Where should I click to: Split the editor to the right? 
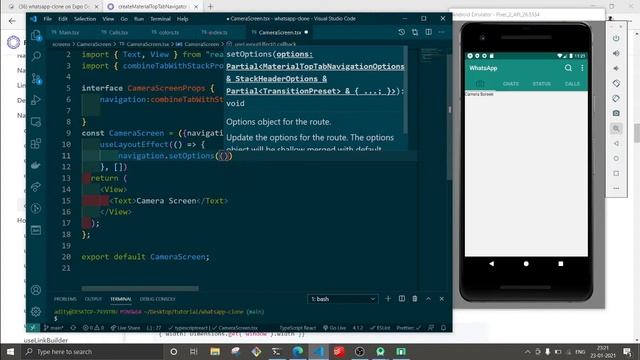[x=429, y=32]
